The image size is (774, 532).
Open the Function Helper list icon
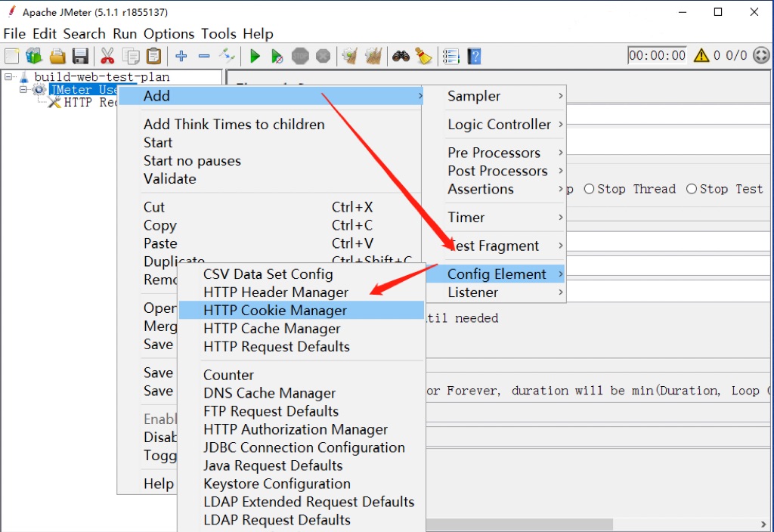point(450,56)
